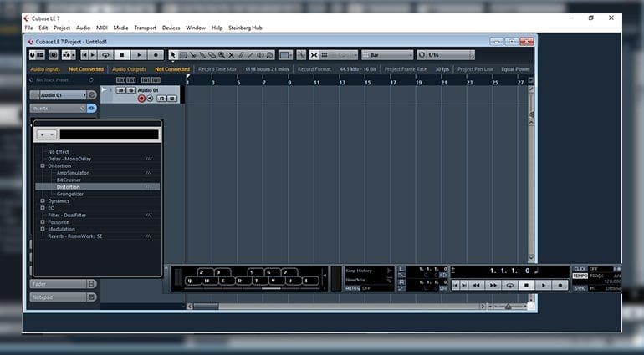
Task: Select the Glue tool
Action: pos(202,55)
